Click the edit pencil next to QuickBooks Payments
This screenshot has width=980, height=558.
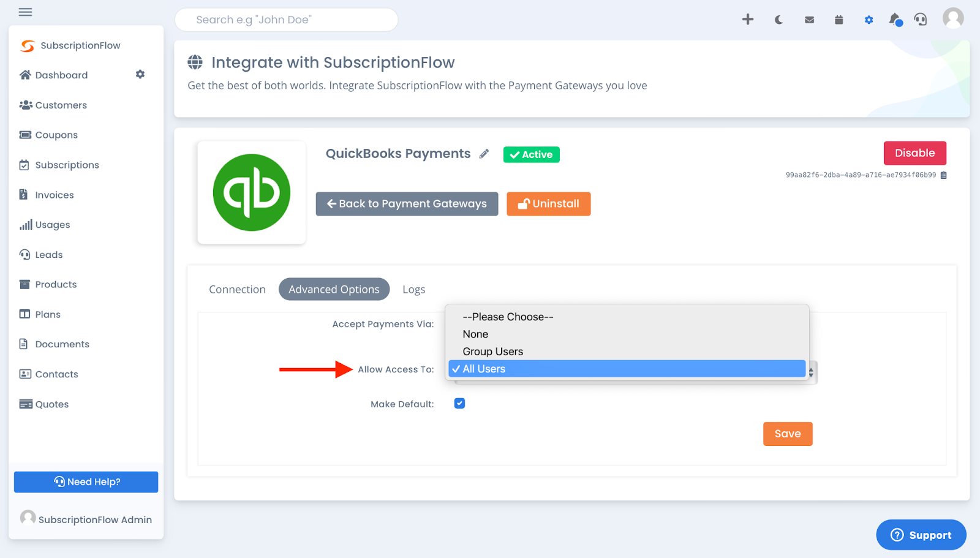(484, 154)
